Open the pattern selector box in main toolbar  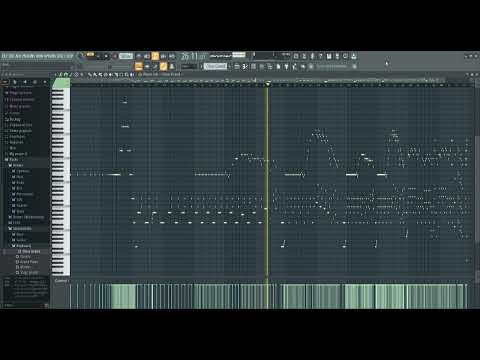pos(215,66)
